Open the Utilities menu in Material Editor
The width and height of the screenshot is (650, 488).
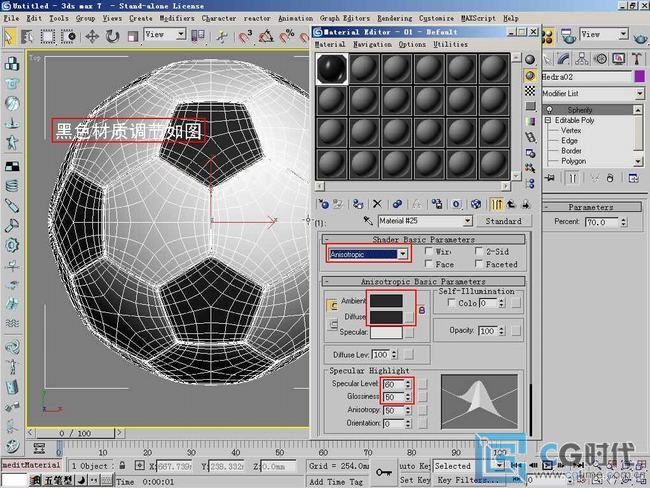450,44
